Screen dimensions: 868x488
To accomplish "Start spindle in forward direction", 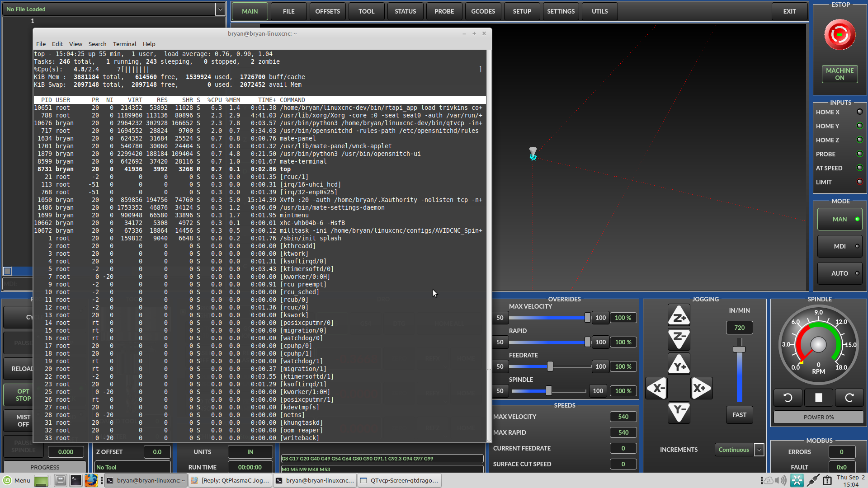I will pyautogui.click(x=849, y=398).
